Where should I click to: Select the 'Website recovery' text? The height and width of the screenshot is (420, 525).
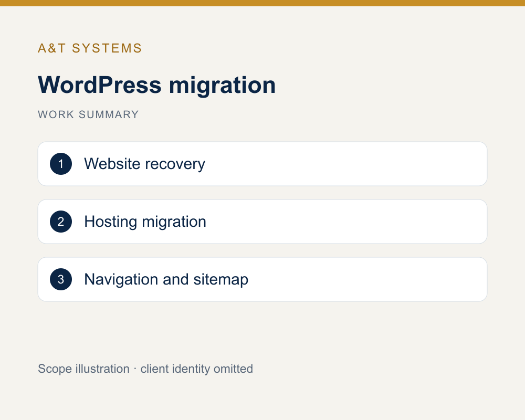point(145,164)
